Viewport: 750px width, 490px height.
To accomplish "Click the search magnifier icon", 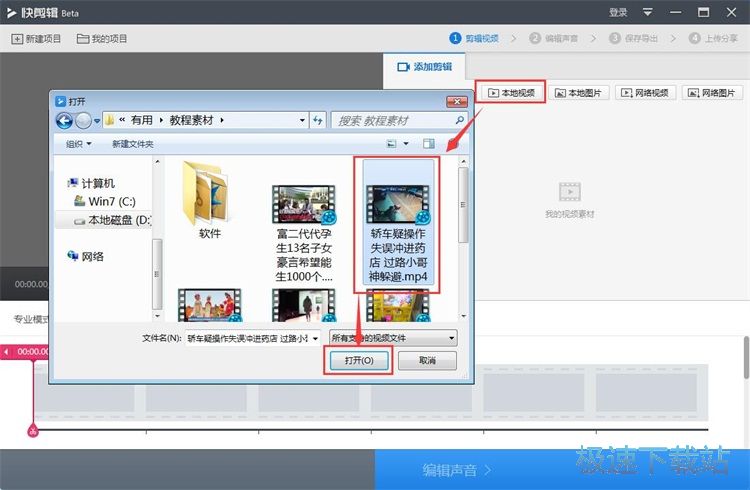I will [x=460, y=120].
